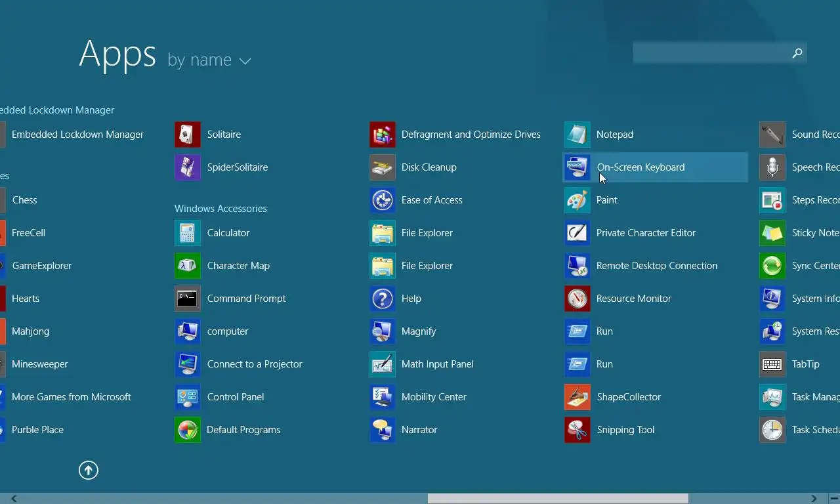Launch Remote Desktop Connection icon
The image size is (840, 504).
tap(577, 266)
